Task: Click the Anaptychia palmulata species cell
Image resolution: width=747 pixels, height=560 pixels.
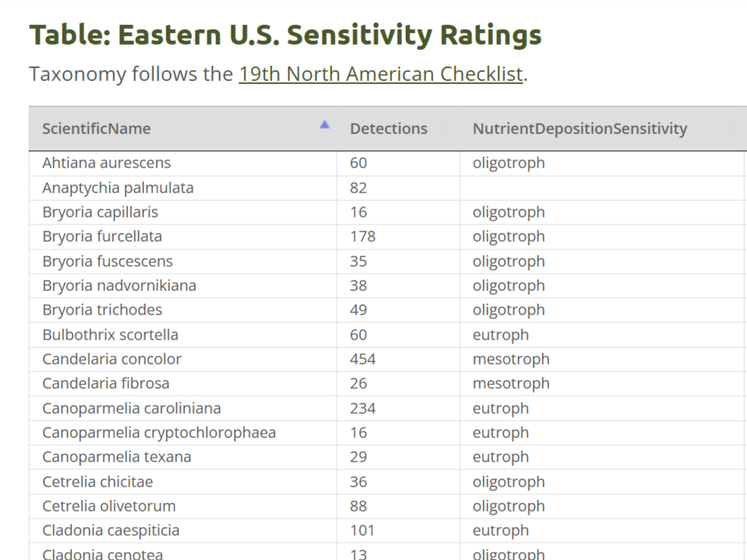Action: (118, 188)
